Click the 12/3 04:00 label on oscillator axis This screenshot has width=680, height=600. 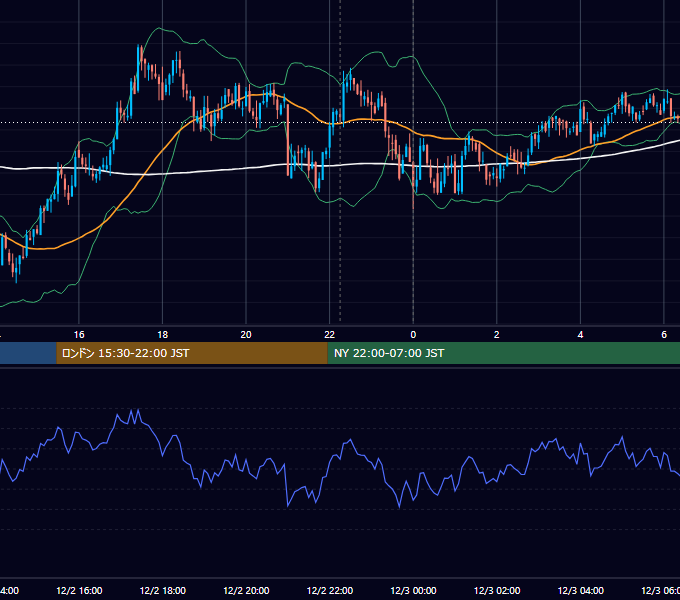click(x=581, y=591)
